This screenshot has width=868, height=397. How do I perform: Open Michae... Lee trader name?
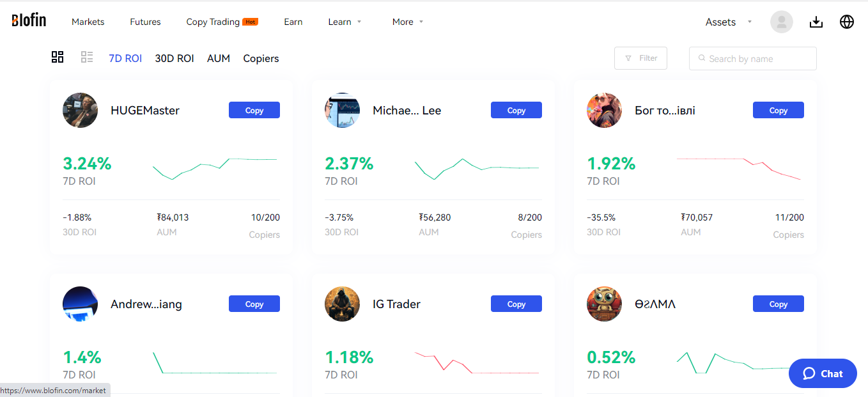(x=407, y=111)
